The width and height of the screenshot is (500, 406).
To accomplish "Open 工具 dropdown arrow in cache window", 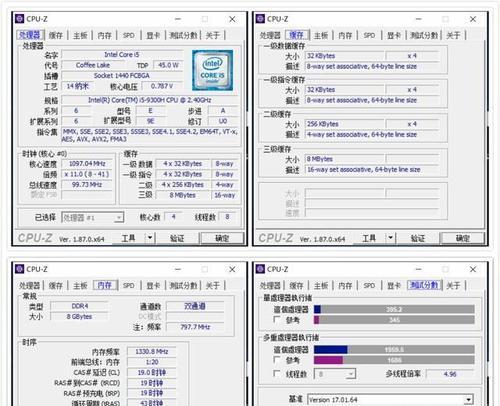I will 391,238.
